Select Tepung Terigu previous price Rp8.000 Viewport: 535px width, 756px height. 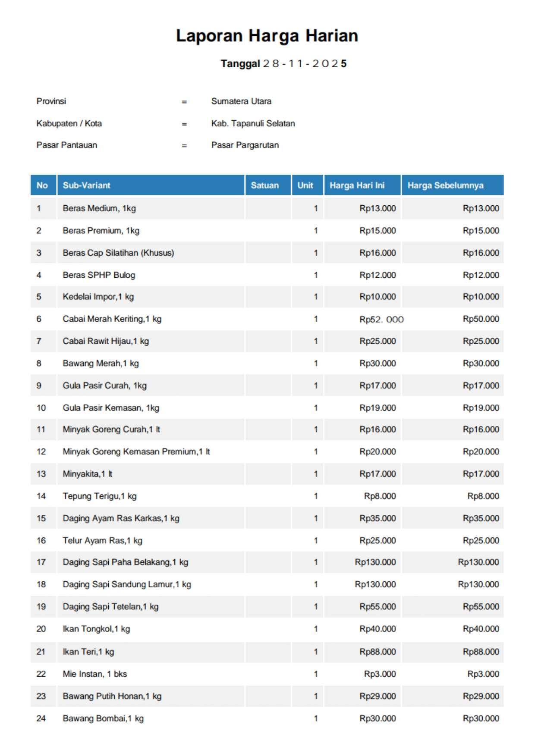(483, 496)
